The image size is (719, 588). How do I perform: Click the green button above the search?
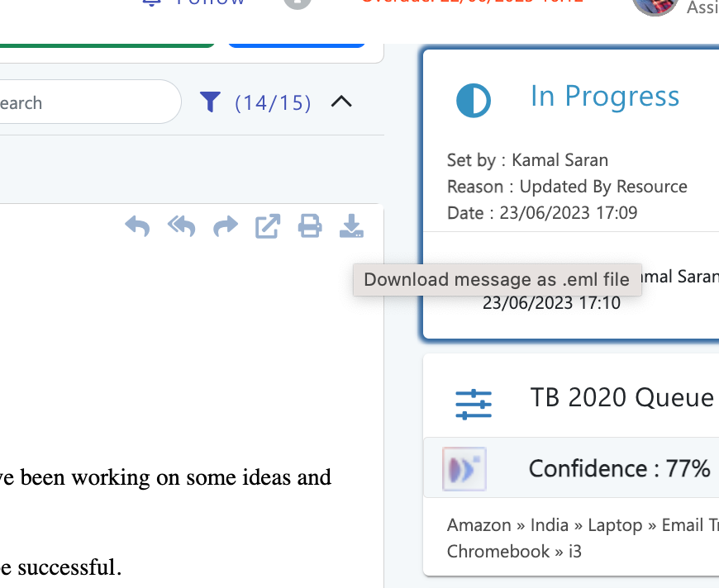coord(107,42)
